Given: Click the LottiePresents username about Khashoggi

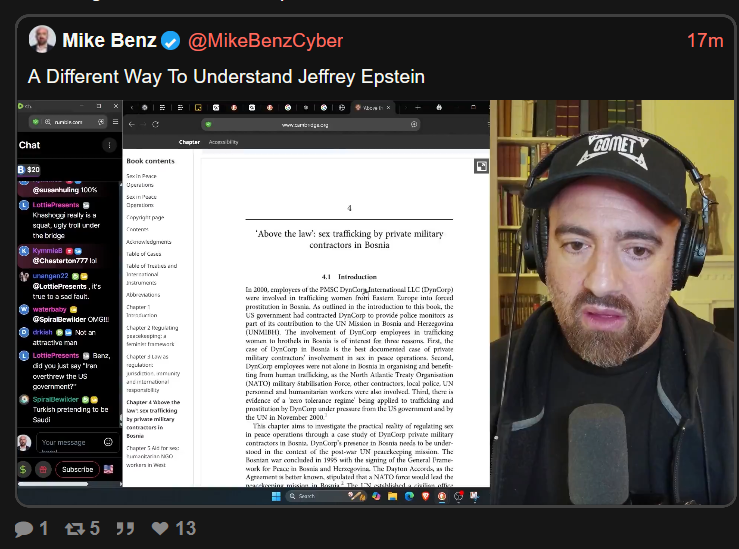Looking at the screenshot, I should 56,205.
